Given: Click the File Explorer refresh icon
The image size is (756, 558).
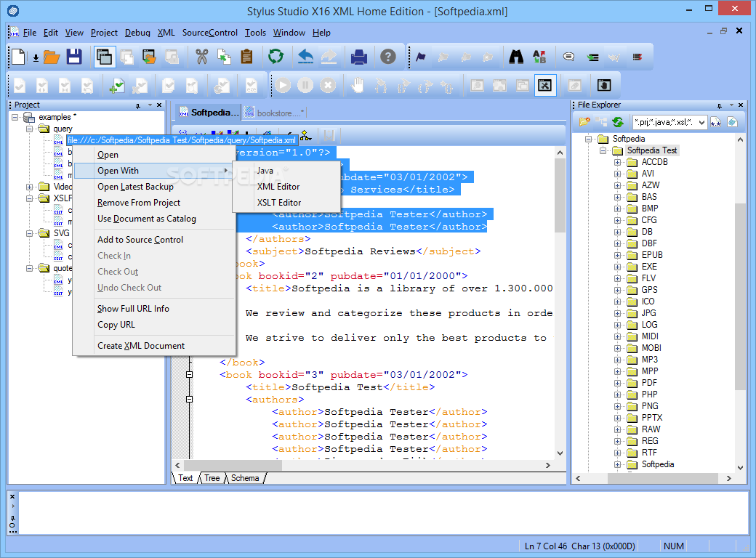Looking at the screenshot, I should (x=618, y=122).
